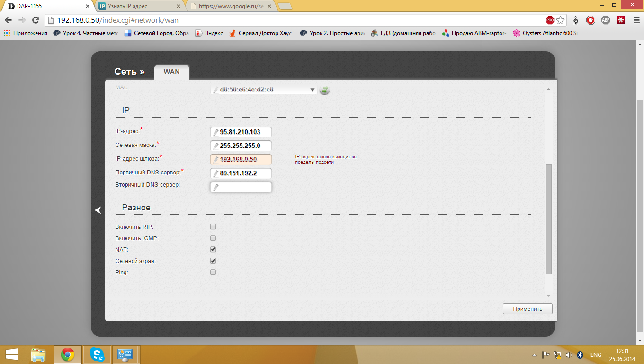Switch to the Узнать IP адрес tab

[x=139, y=7]
